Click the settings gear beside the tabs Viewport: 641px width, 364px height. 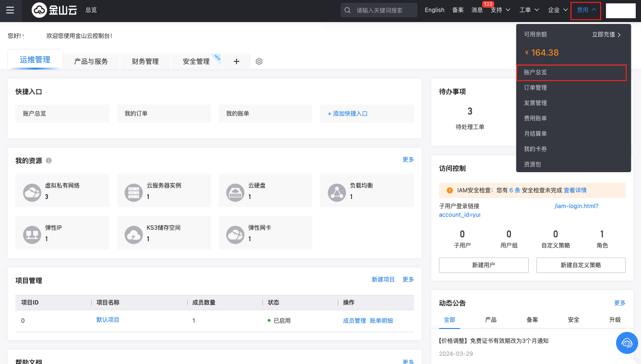click(x=259, y=61)
